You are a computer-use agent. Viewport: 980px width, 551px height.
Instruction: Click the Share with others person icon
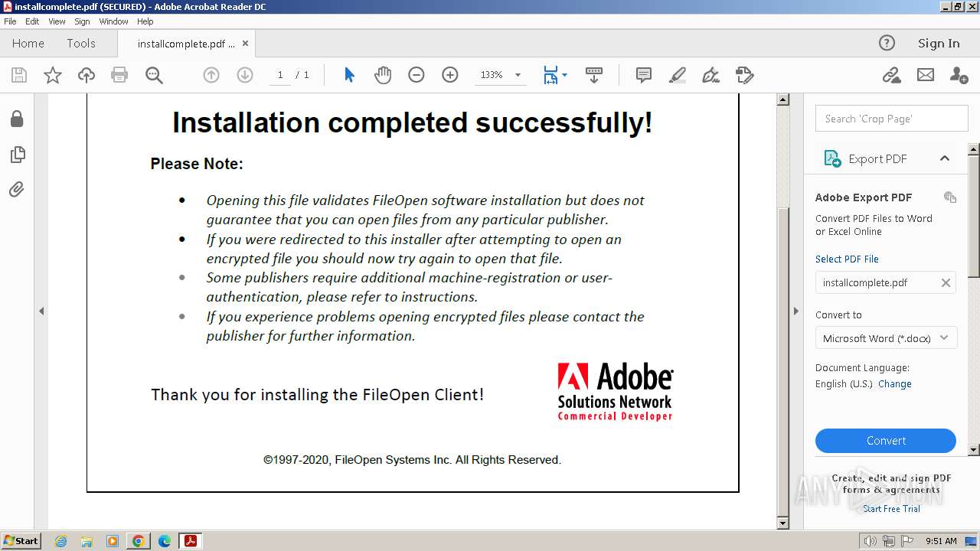tap(959, 75)
